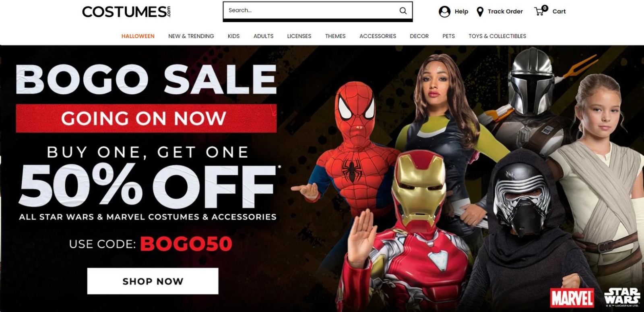Click the Star Wars logo in banner

click(x=622, y=297)
